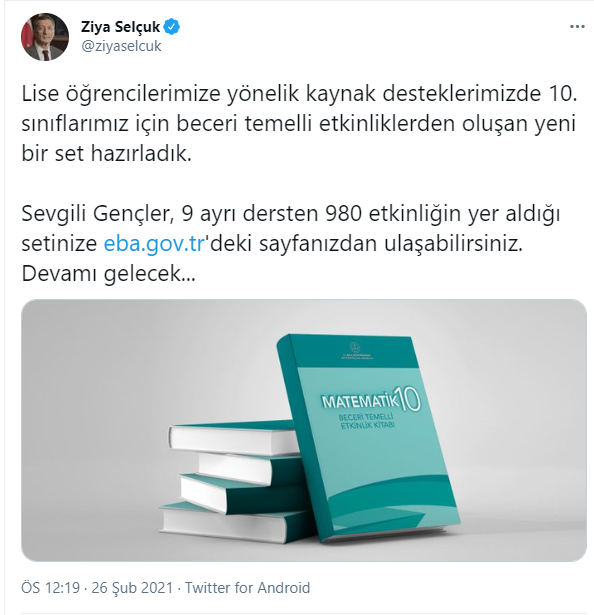
Task: Click the phrase 'bir set hazırladık.'
Action: 106,154
